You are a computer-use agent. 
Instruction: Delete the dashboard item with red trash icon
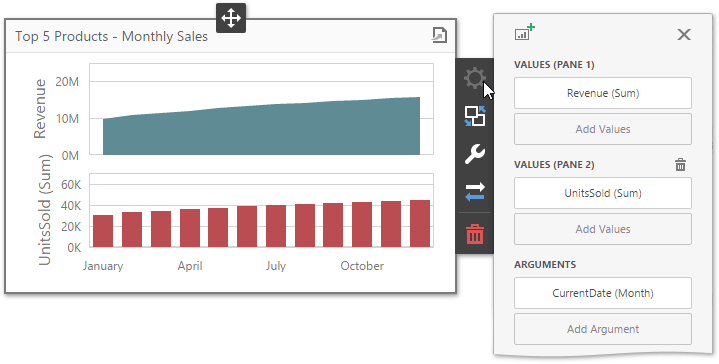(475, 233)
